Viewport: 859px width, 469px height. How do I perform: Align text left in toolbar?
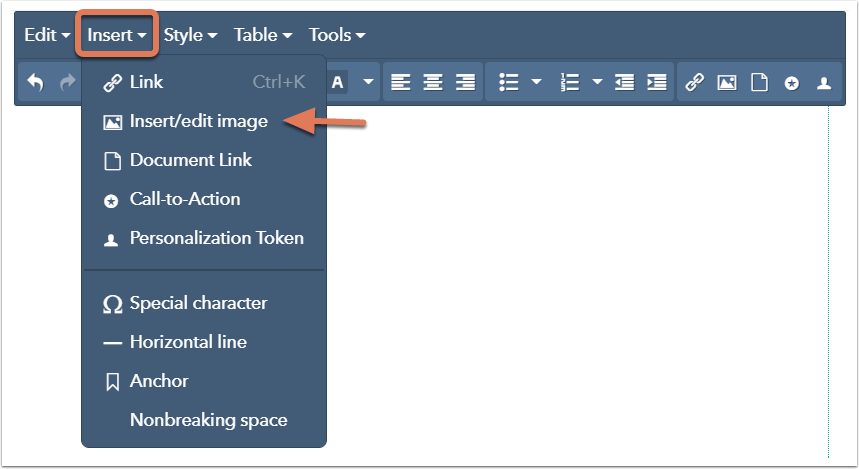click(400, 83)
